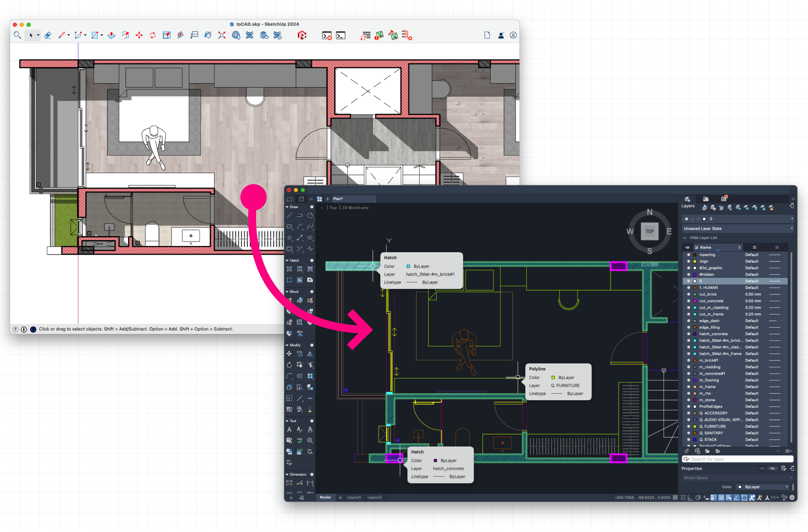Open the Ruby console icon
Screen dimensions: 808x532
click(341, 35)
